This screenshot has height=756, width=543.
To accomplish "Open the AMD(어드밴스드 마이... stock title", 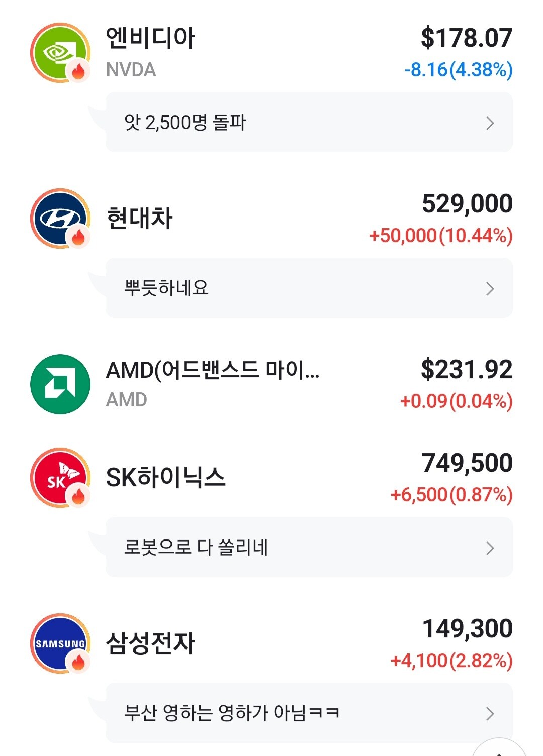I will [212, 370].
